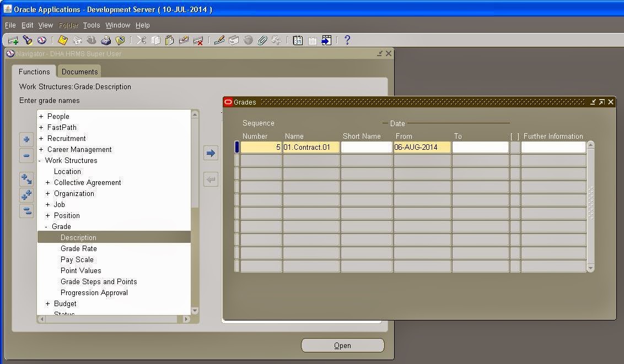624x364 pixels.
Task: Click Navigator's collapse node minus button
Action: [x=26, y=155]
